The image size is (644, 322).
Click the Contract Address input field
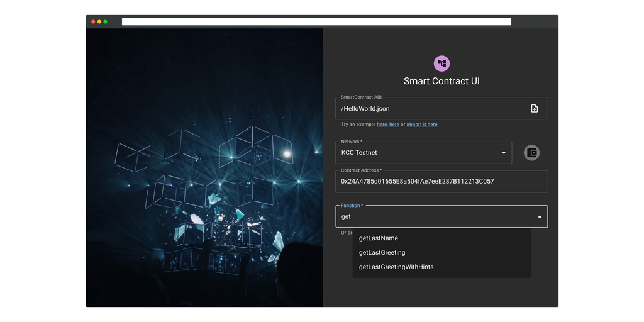coord(441,182)
